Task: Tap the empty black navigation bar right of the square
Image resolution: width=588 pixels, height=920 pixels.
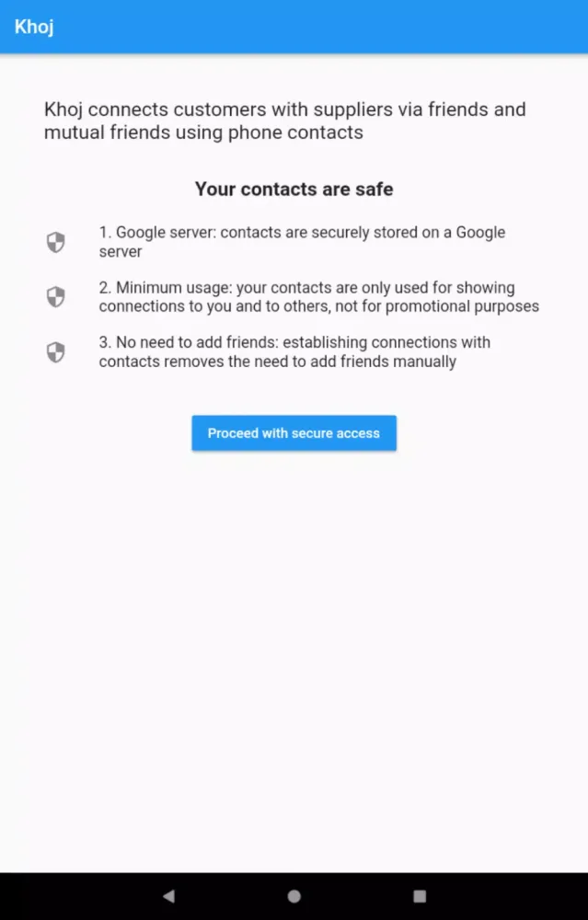Action: point(515,896)
